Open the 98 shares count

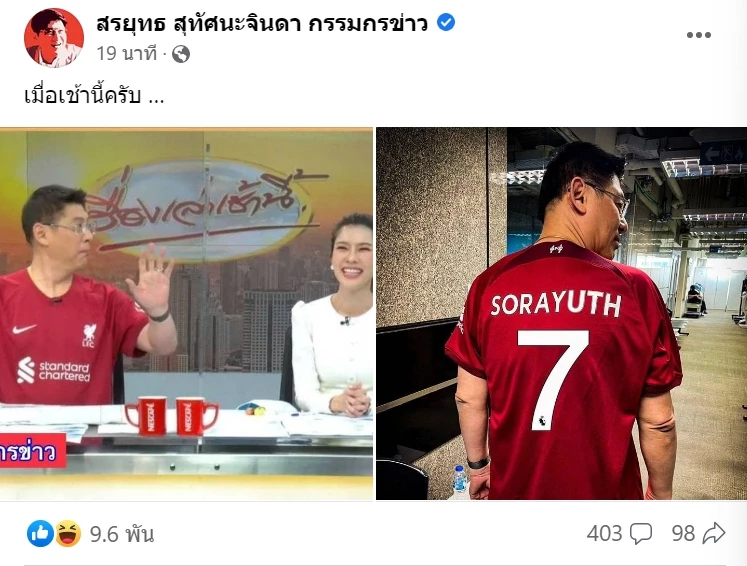click(x=683, y=534)
